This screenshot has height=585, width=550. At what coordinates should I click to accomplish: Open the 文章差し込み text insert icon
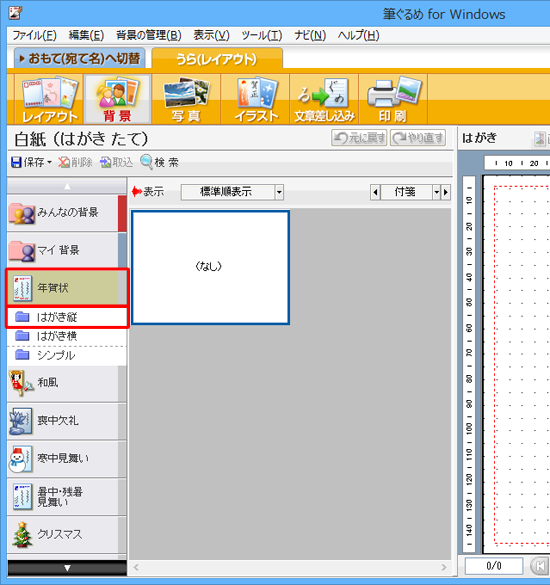324,99
